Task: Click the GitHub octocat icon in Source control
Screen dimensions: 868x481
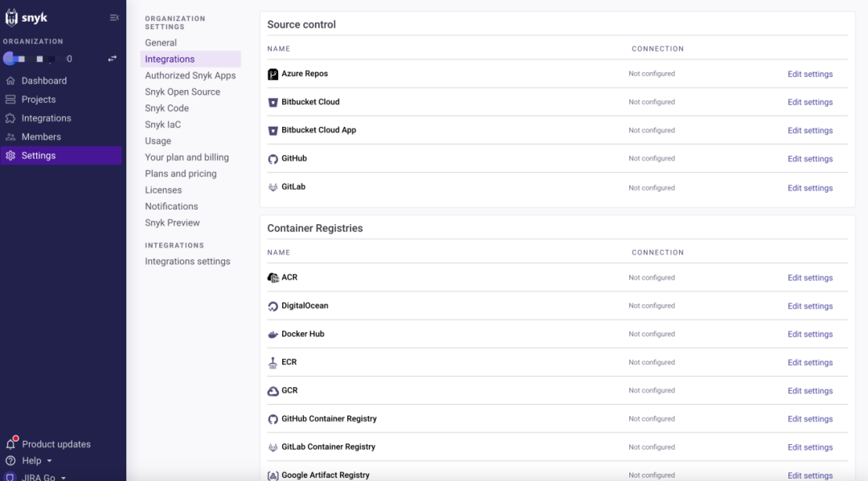Action: [x=273, y=159]
